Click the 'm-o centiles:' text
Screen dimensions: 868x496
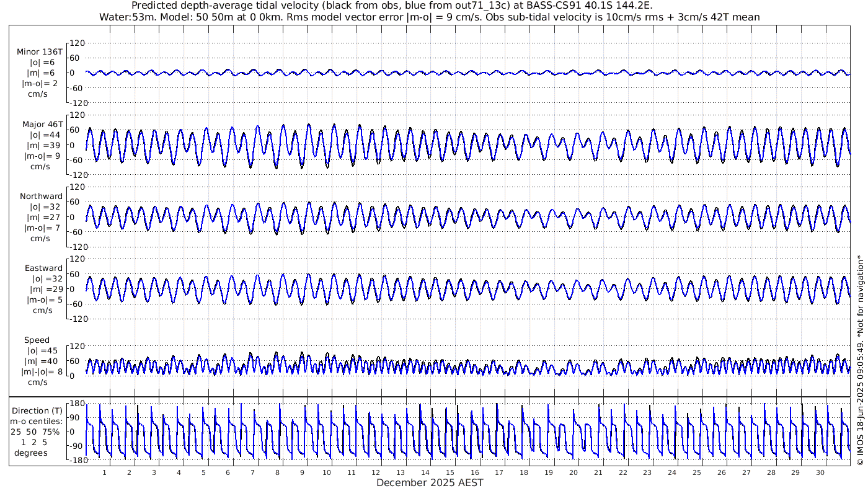(x=37, y=420)
